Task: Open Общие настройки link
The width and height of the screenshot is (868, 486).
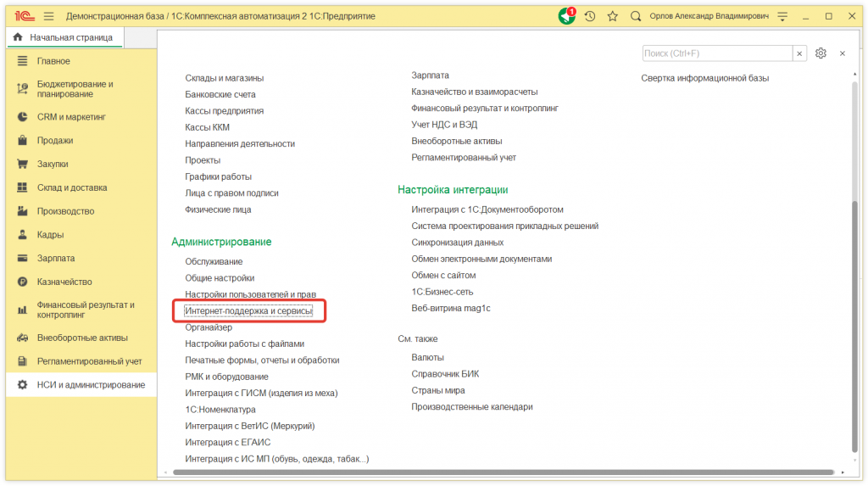Action: pos(220,278)
